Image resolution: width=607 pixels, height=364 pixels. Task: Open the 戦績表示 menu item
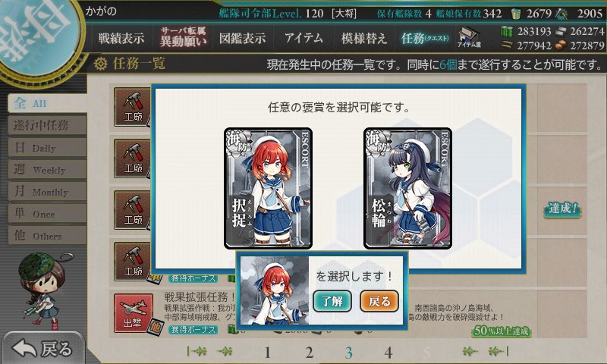coord(121,38)
